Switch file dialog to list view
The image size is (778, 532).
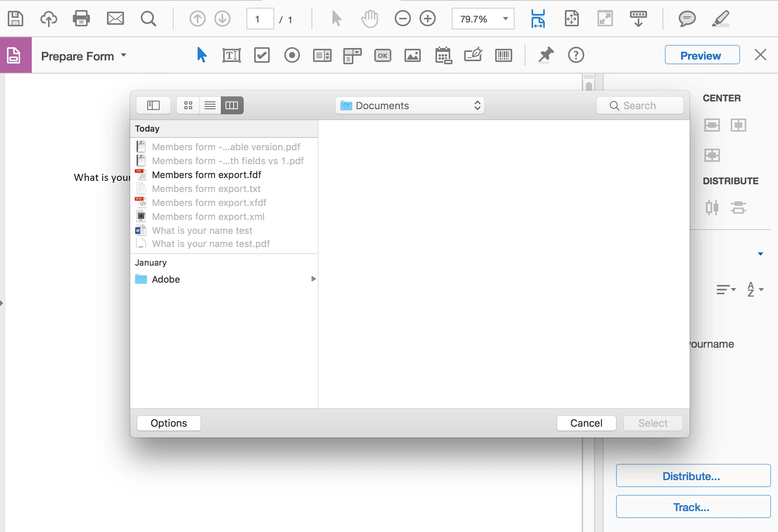point(210,105)
